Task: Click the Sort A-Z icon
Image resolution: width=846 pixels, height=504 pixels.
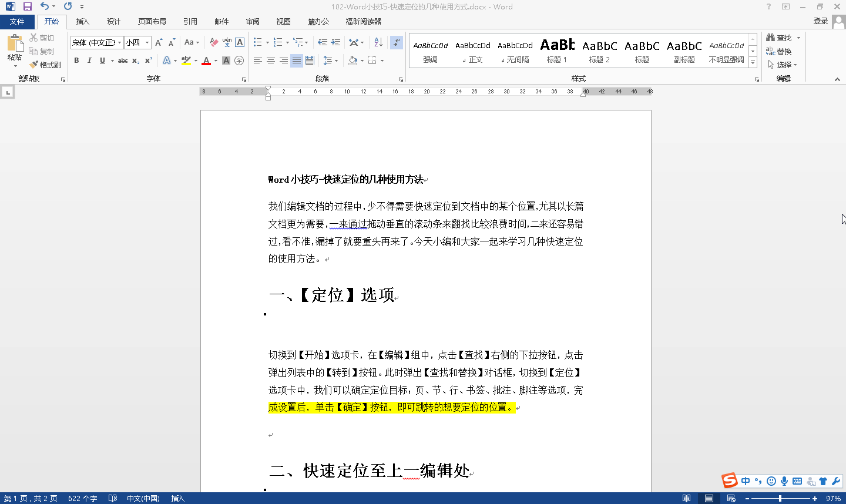Action: point(378,42)
